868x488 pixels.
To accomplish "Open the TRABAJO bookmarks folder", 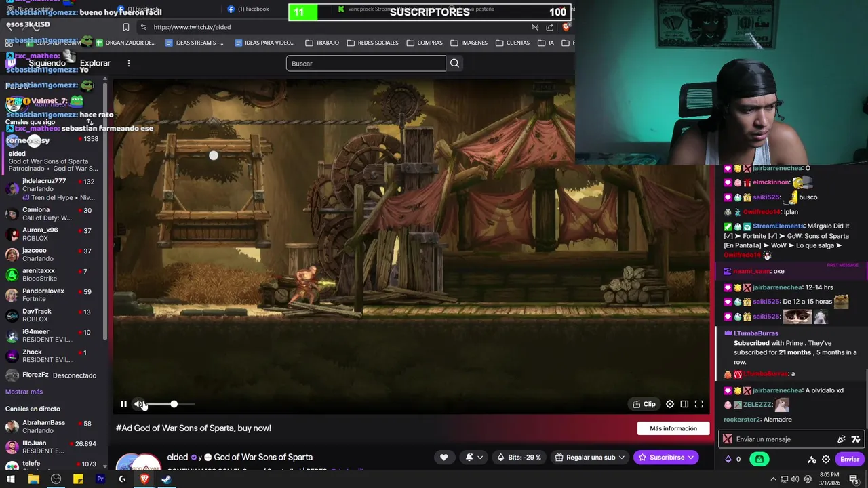I will (322, 43).
